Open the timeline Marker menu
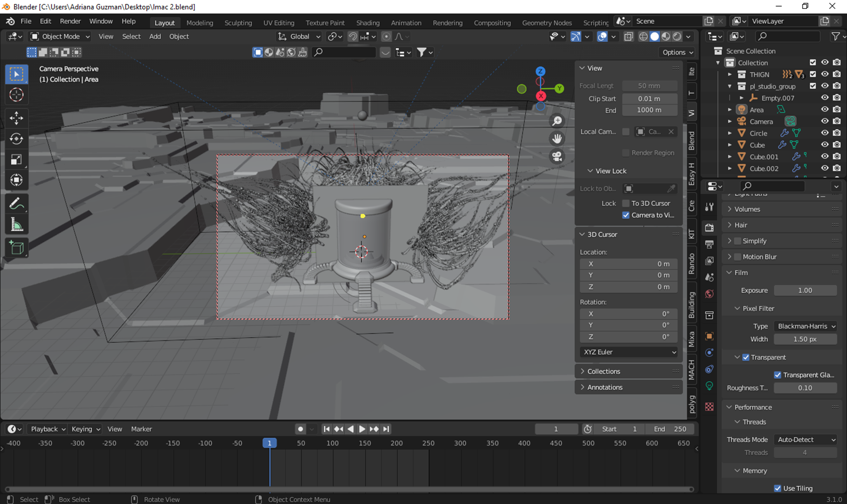Screen dimensions: 847x504 pyautogui.click(x=141, y=429)
